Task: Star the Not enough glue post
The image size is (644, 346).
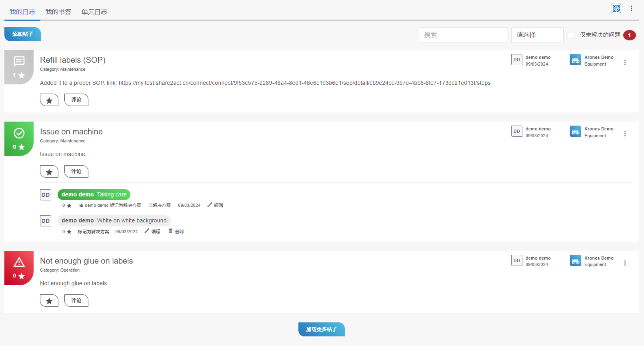Action: click(49, 301)
